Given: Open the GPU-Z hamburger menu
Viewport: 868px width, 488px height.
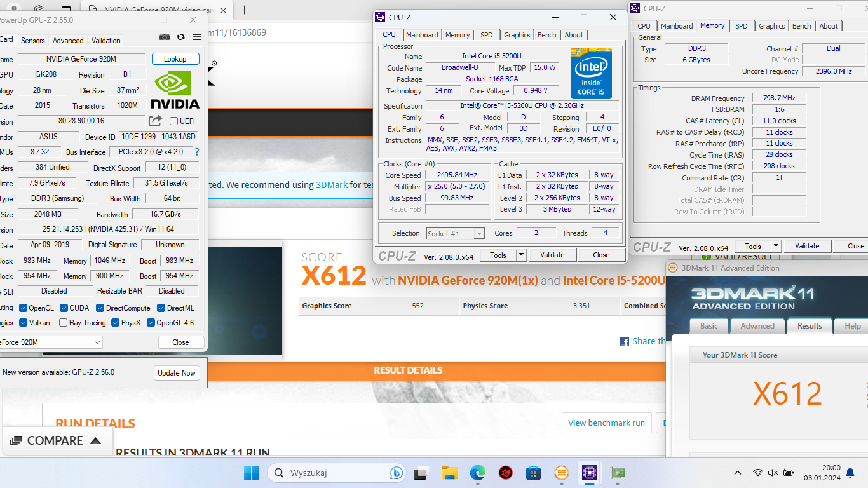Looking at the screenshot, I should tap(197, 37).
